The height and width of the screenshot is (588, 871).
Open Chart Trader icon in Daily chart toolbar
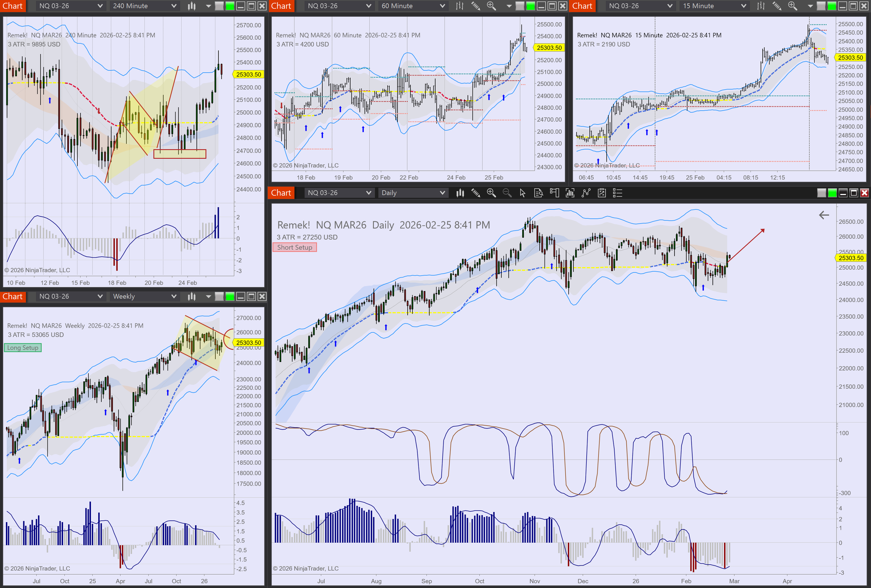pyautogui.click(x=554, y=193)
